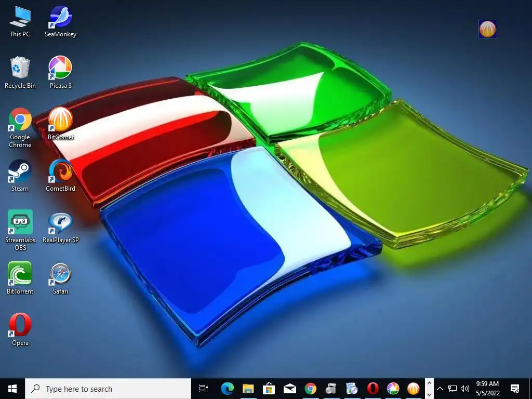Switch to Picasa in the taskbar
The image size is (532, 399).
[x=393, y=389]
